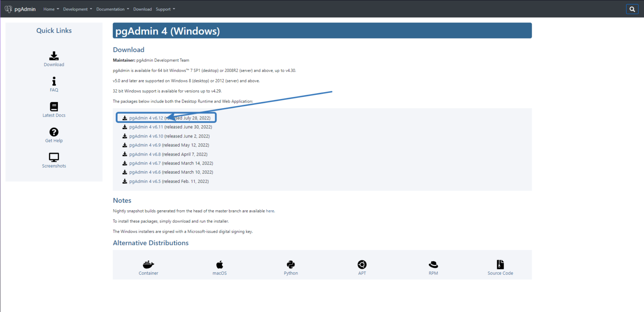Click the Screenshots text label

tap(54, 166)
